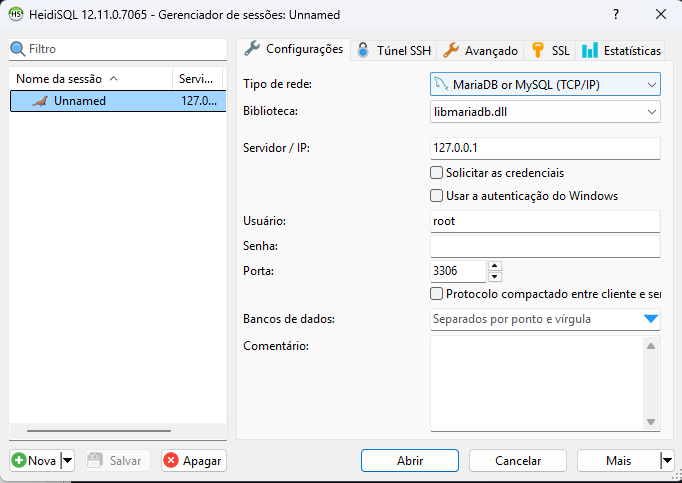Click the red Apagar delete icon
The height and width of the screenshot is (483, 682).
point(171,460)
